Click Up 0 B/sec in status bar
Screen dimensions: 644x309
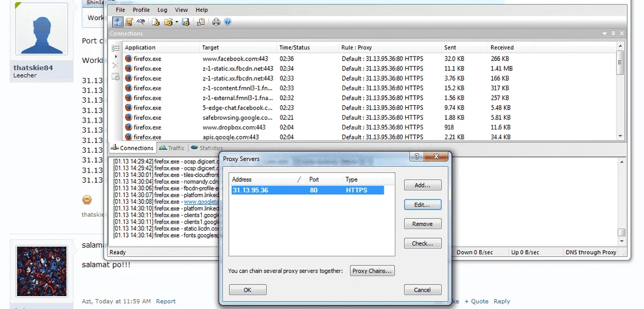525,252
